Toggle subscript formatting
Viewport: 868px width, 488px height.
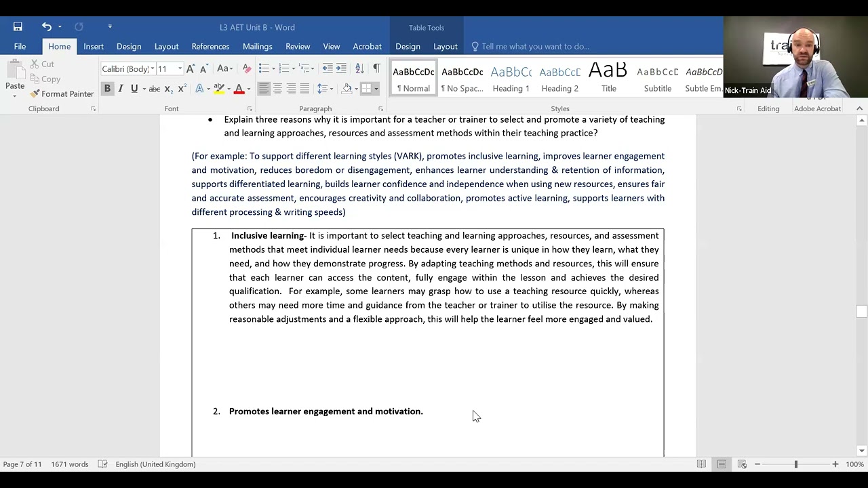(168, 89)
